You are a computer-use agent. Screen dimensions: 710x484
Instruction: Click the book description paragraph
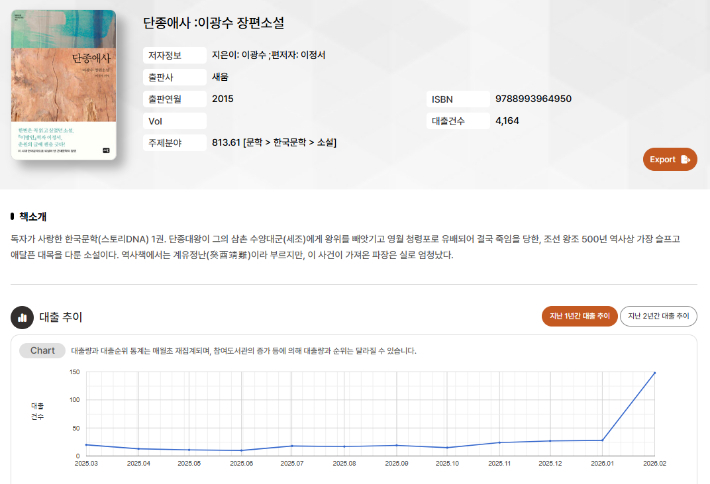pyautogui.click(x=345, y=247)
